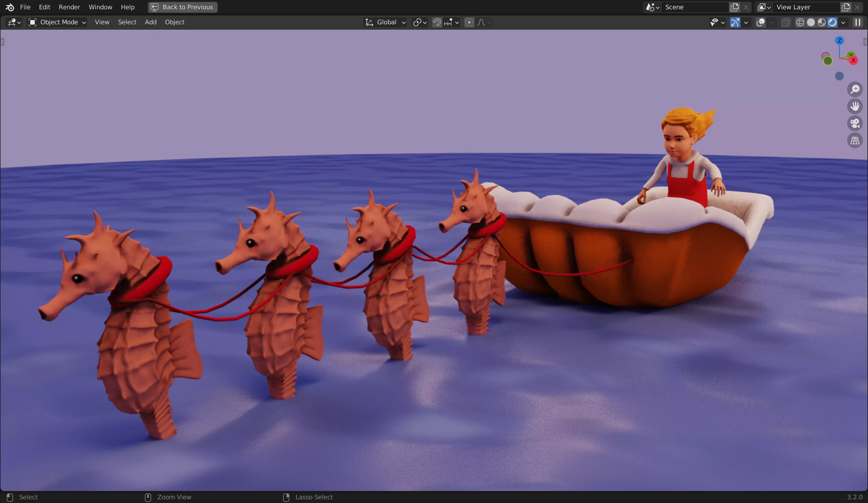
Task: Click Back to Previous button
Action: [x=183, y=7]
